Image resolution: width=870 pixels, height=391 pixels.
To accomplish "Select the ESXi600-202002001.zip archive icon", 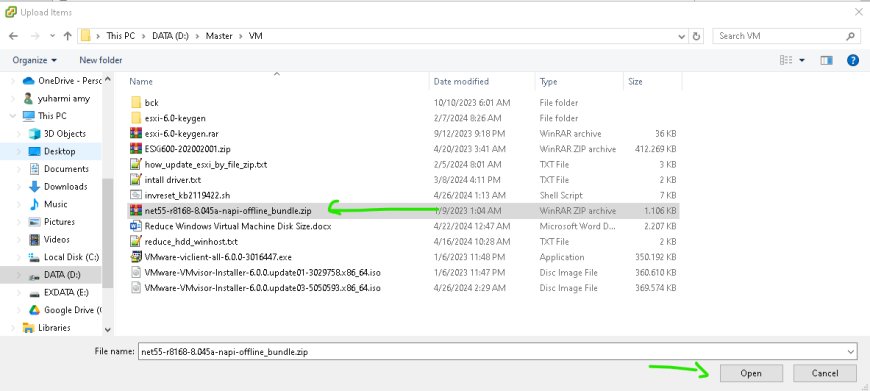I will 136,149.
